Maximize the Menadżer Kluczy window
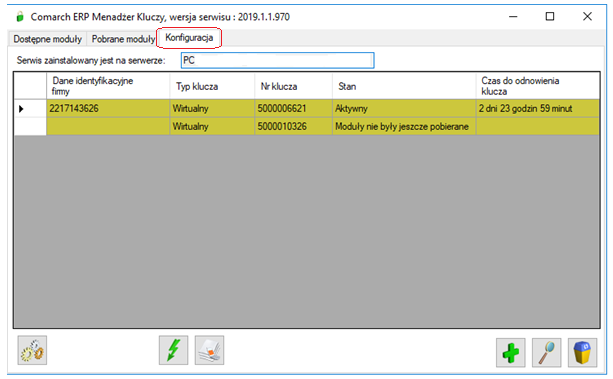This screenshot has height=379, width=613. pos(550,16)
